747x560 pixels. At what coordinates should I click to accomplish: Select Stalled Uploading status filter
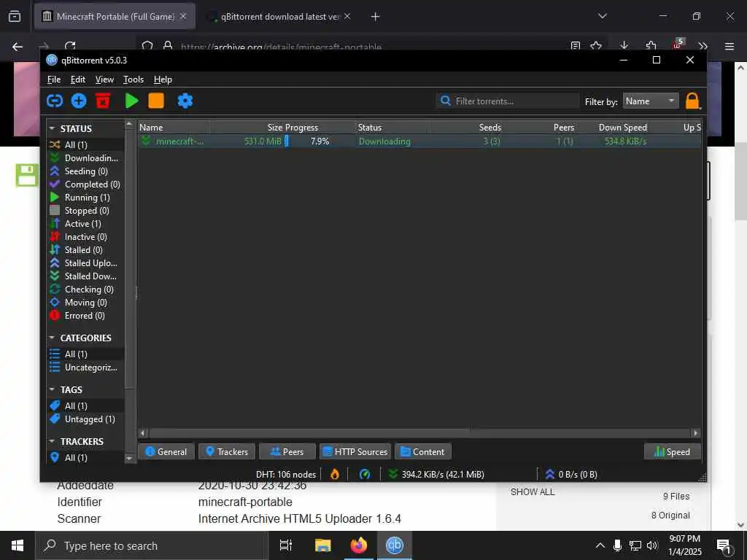[85, 262]
